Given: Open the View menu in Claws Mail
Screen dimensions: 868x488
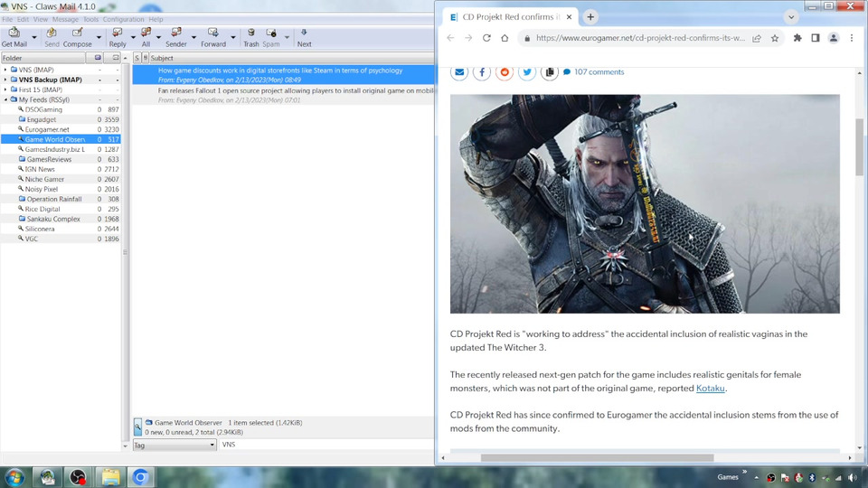Looking at the screenshot, I should tap(41, 19).
